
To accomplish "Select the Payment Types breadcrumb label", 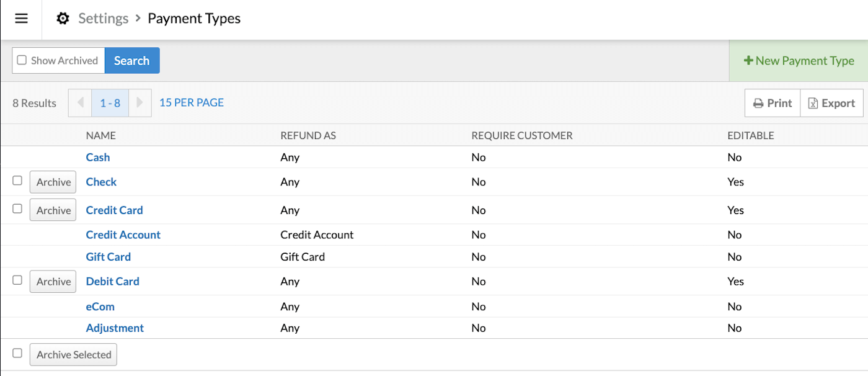I will click(x=193, y=18).
